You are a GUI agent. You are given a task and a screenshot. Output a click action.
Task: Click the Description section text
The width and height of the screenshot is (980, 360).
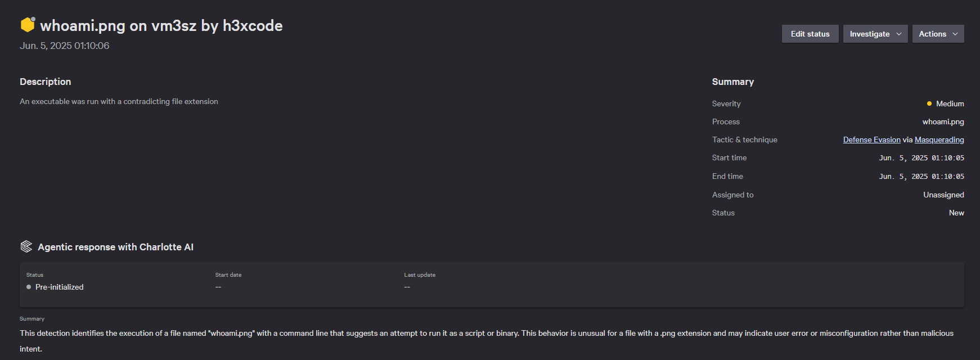[119, 101]
